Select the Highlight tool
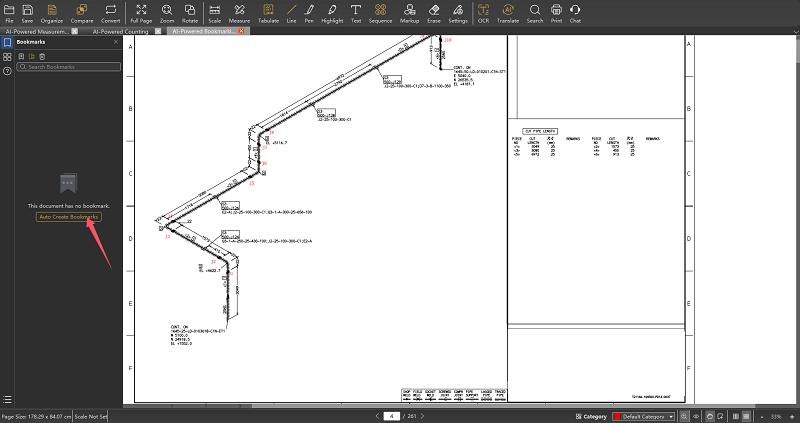Image resolution: width=800 pixels, height=423 pixels. tap(332, 12)
